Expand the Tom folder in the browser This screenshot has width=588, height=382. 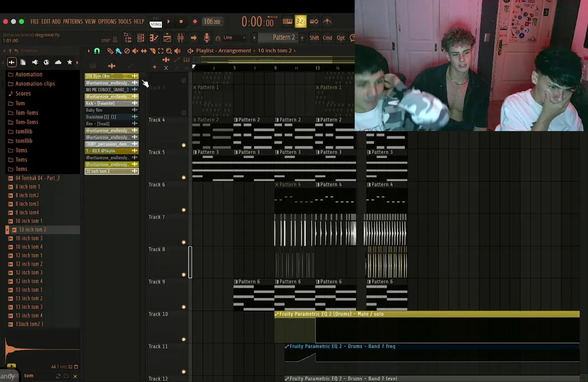coord(20,103)
